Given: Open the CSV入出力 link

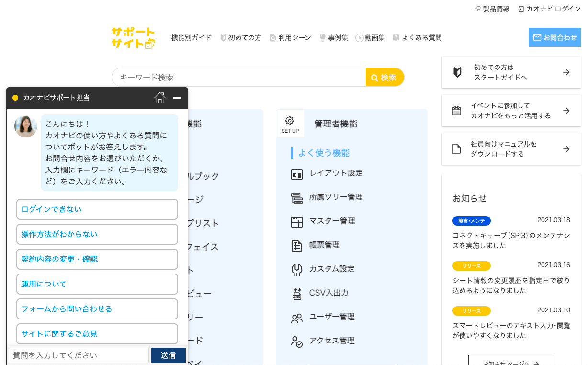Looking at the screenshot, I should [329, 293].
